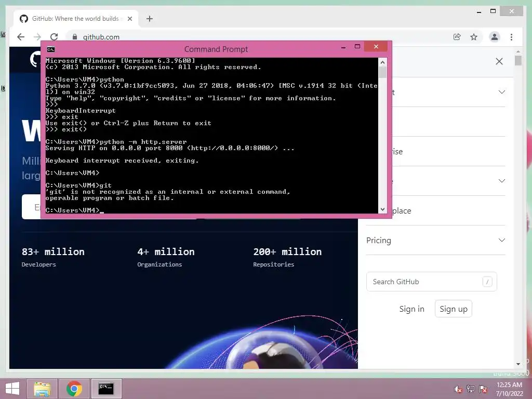Open the share page icon in Chrome

(x=457, y=37)
